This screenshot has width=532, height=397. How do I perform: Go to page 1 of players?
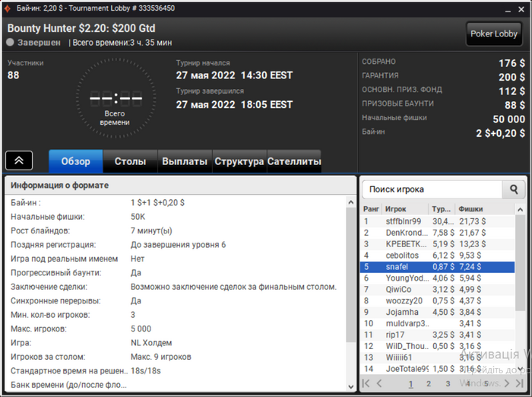coord(410,384)
